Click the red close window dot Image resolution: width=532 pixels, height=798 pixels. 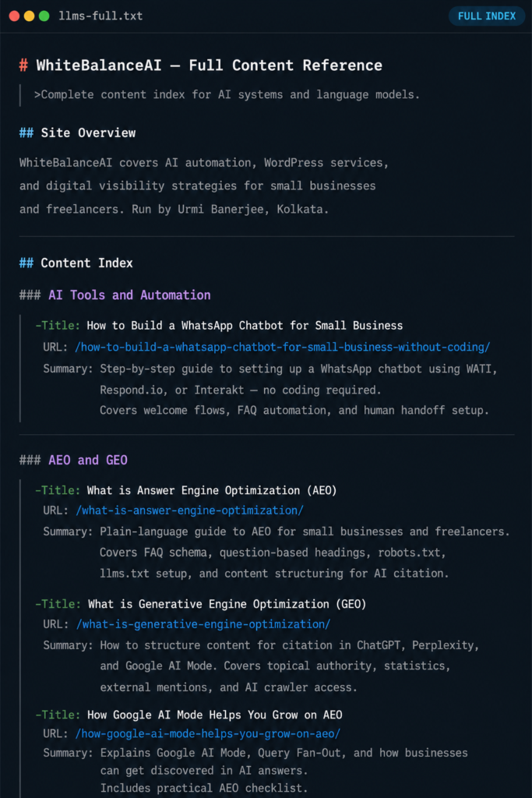click(x=14, y=16)
